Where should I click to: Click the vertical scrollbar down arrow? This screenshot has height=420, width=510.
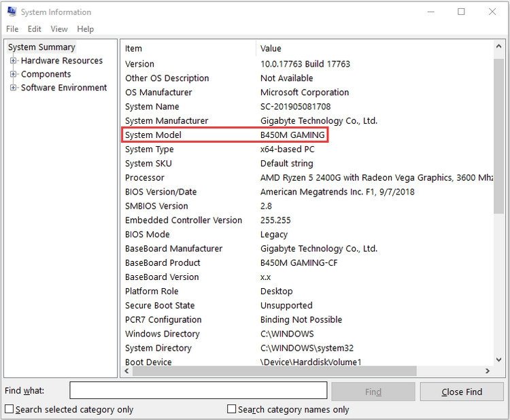500,359
